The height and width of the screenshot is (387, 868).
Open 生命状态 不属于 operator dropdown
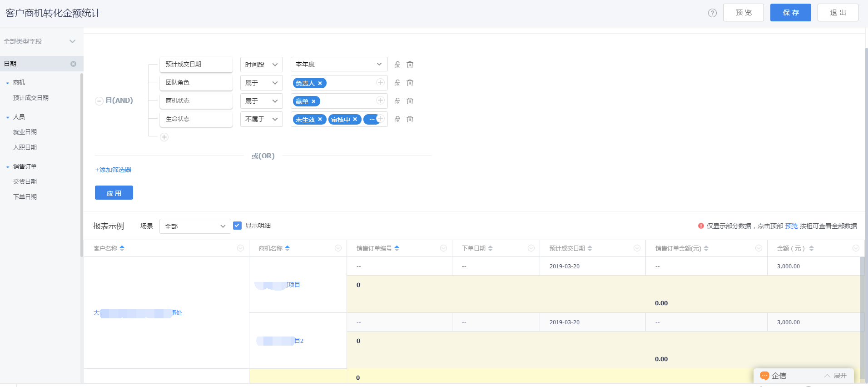pos(261,119)
